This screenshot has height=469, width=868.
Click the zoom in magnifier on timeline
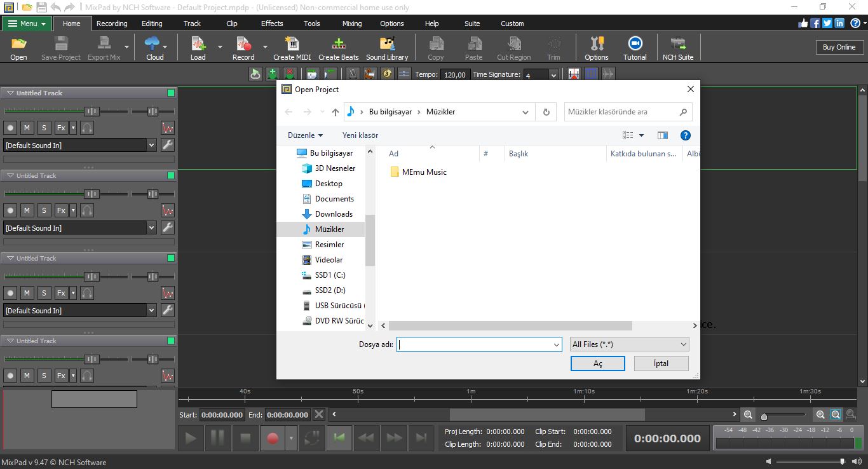pos(820,415)
